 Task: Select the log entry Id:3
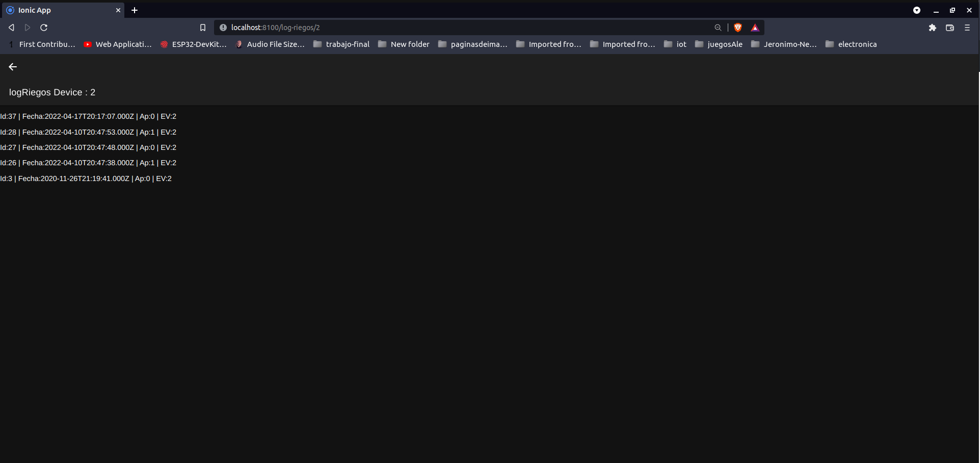pos(86,178)
